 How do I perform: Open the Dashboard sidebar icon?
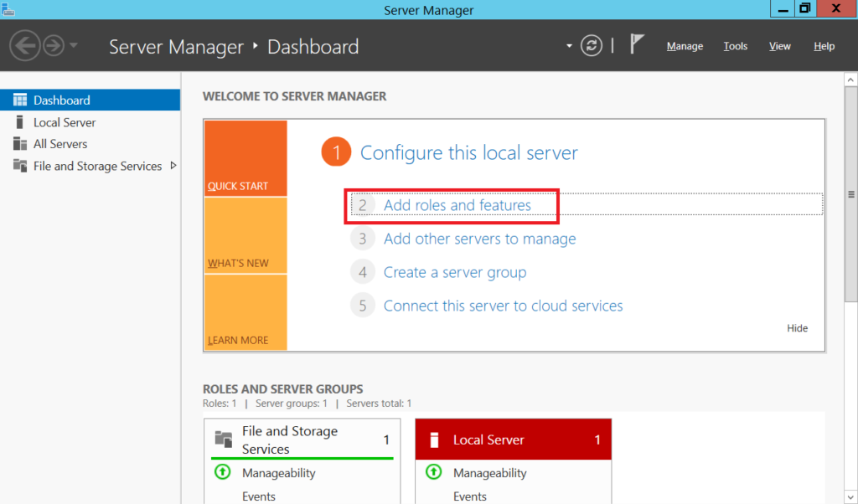18,100
